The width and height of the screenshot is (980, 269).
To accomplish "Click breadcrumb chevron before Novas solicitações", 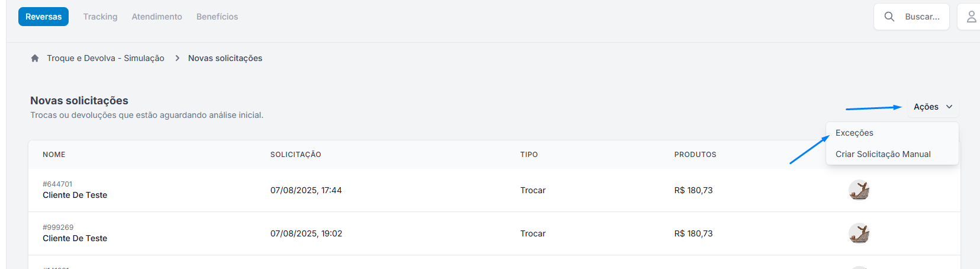I will [x=177, y=58].
